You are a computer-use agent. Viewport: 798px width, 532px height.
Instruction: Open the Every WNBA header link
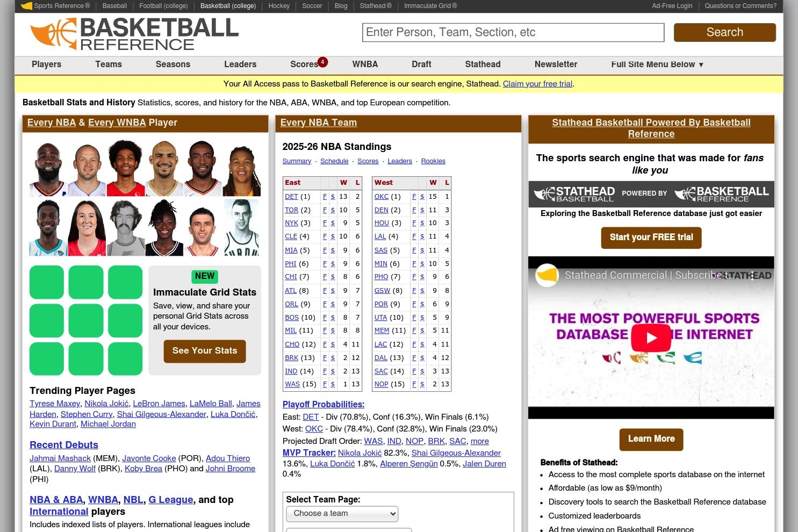pyautogui.click(x=117, y=123)
